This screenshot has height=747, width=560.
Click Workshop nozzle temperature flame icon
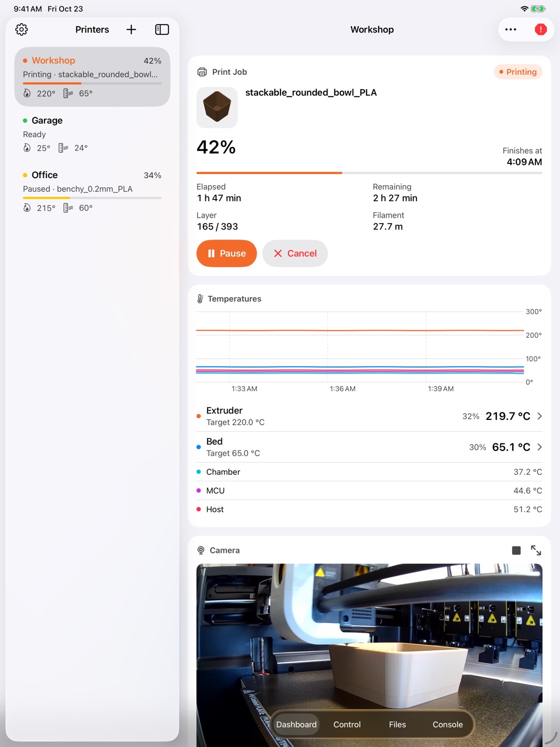tap(27, 93)
